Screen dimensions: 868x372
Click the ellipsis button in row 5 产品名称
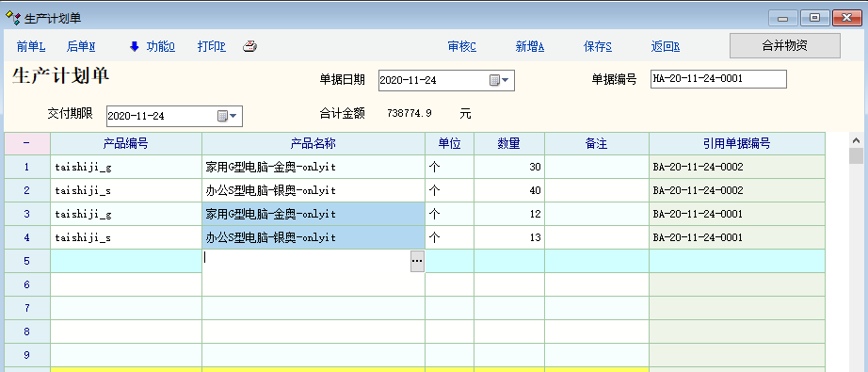pos(417,261)
